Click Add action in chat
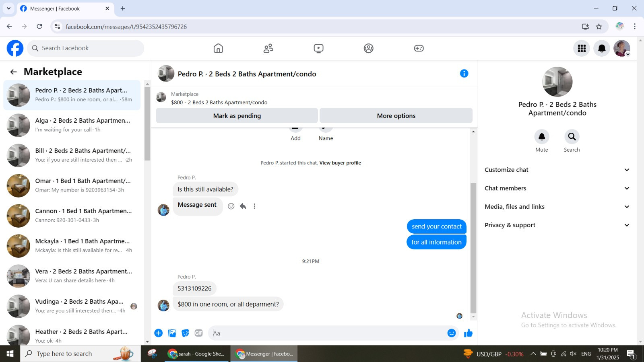This screenshot has height=362, width=644. pyautogui.click(x=295, y=134)
